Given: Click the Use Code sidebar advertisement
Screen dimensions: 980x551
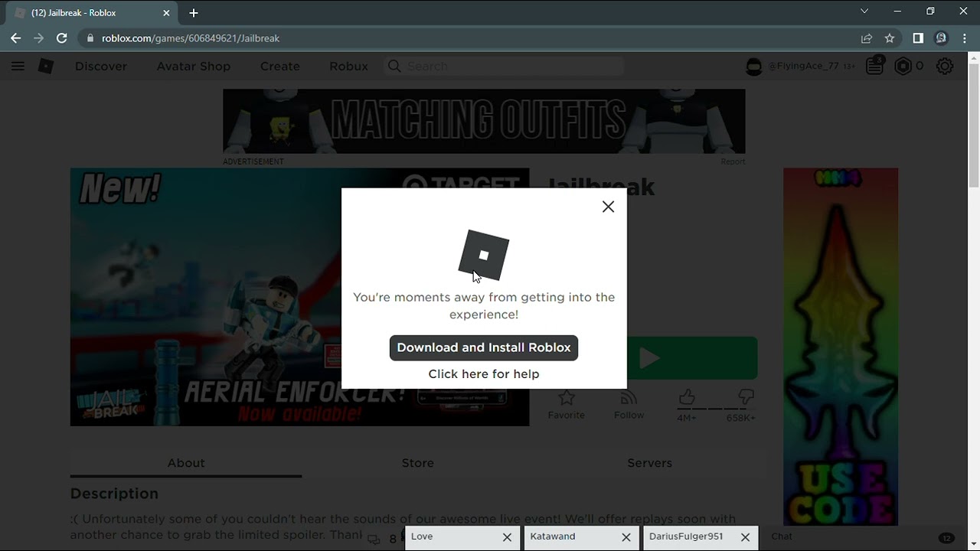Looking at the screenshot, I should point(841,347).
